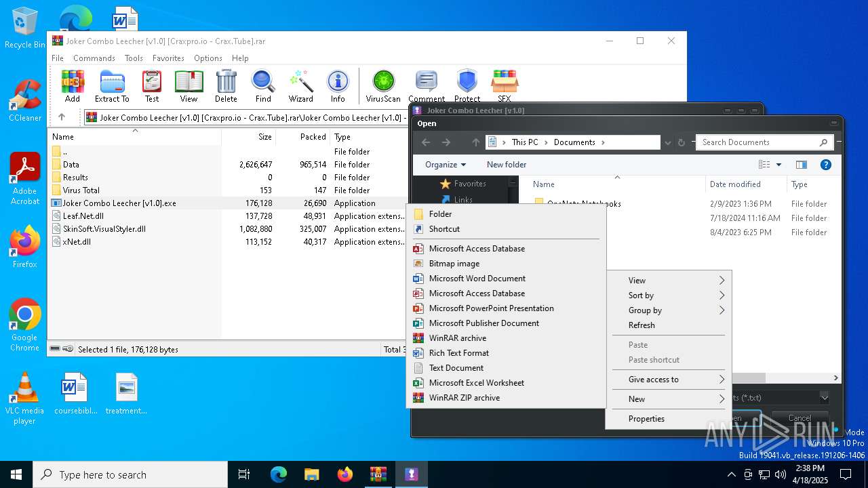868x488 pixels.
Task: Open the Favorites menu
Action: pos(168,58)
